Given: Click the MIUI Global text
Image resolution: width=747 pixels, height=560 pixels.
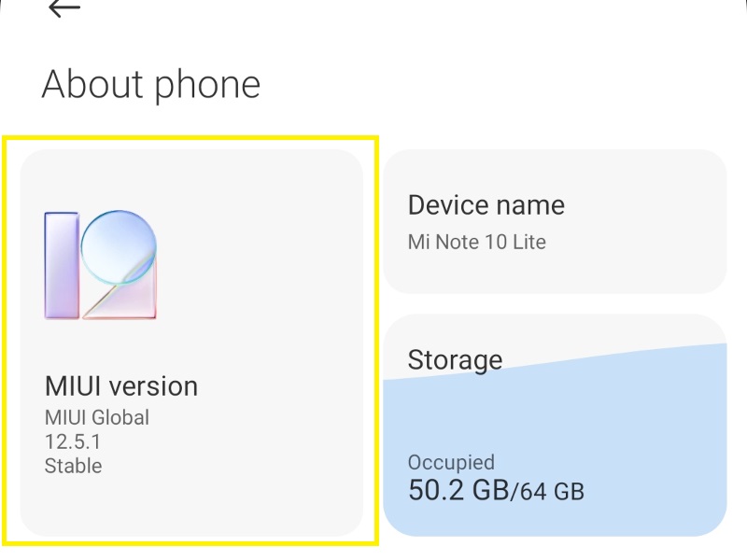Looking at the screenshot, I should tap(96, 417).
